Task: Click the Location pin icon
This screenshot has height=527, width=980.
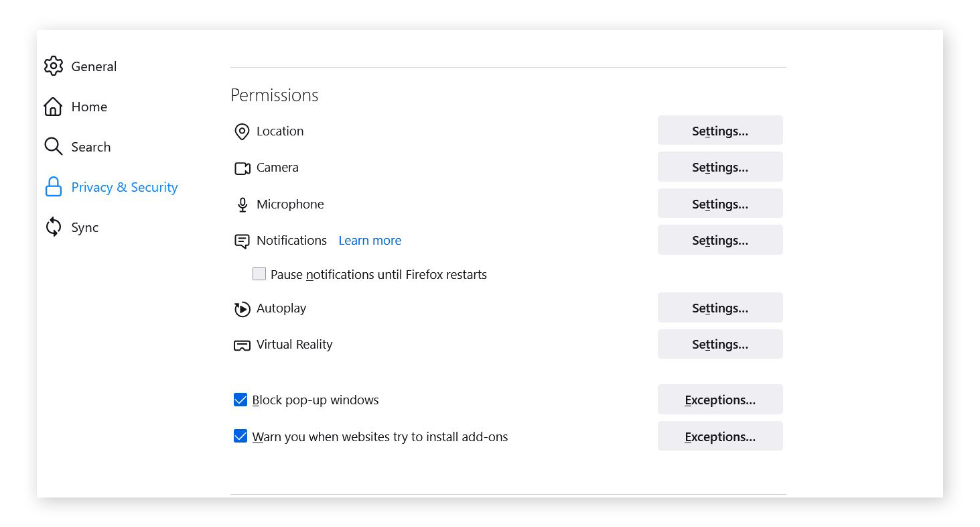Action: [242, 131]
